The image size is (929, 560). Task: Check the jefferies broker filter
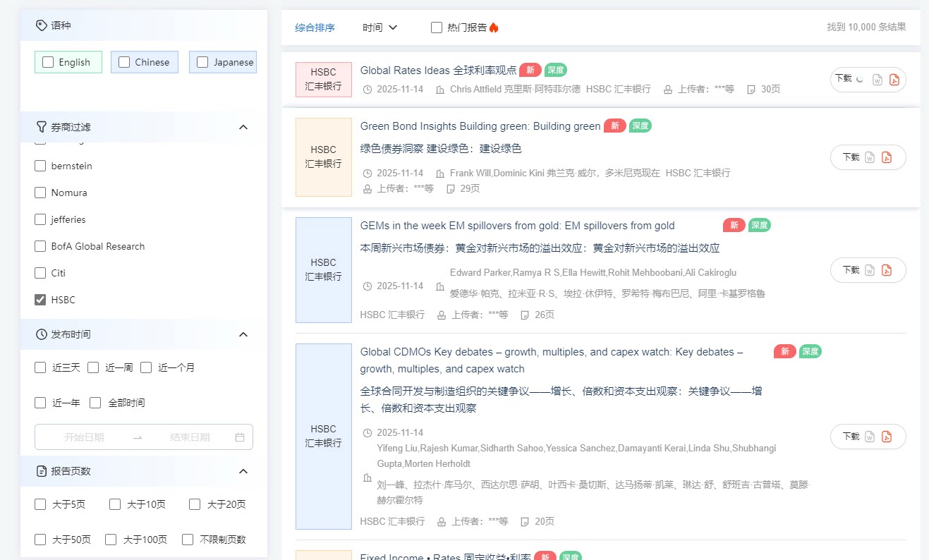pyautogui.click(x=40, y=220)
